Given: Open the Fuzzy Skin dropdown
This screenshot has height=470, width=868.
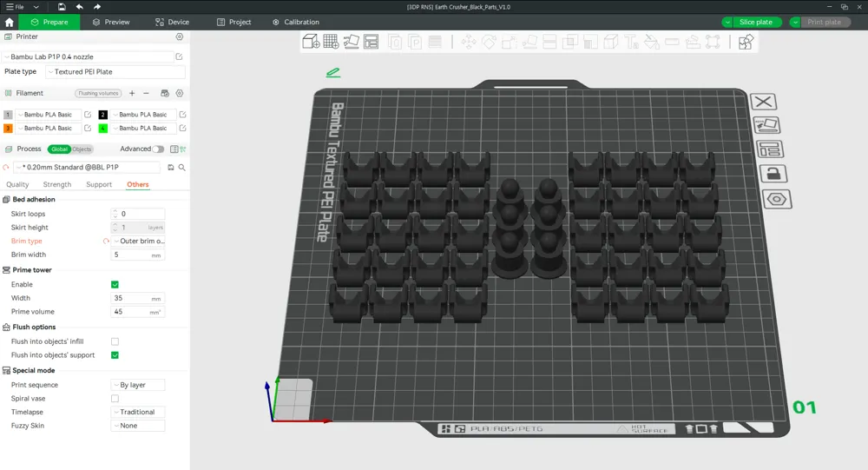Looking at the screenshot, I should click(138, 426).
